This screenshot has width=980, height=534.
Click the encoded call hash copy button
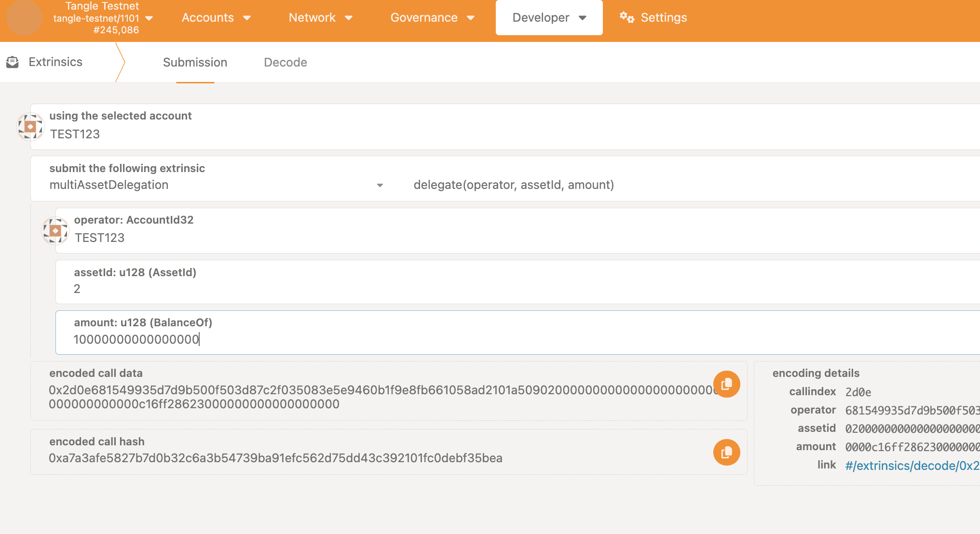pos(726,453)
